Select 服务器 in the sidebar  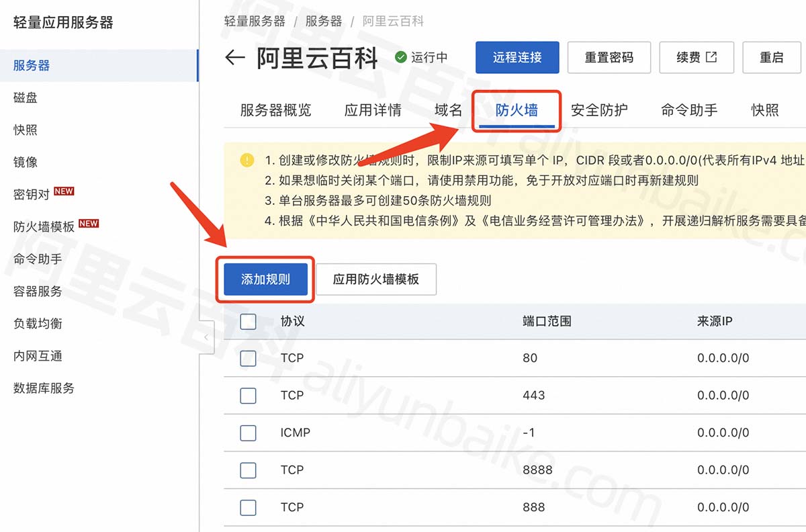(32, 66)
